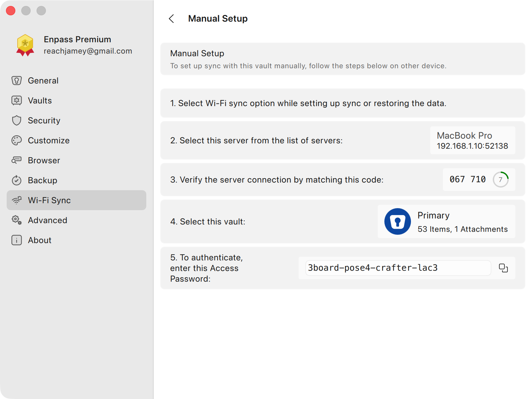The height and width of the screenshot is (399, 532).
Task: Click the General shield-lock icon
Action: (x=17, y=80)
